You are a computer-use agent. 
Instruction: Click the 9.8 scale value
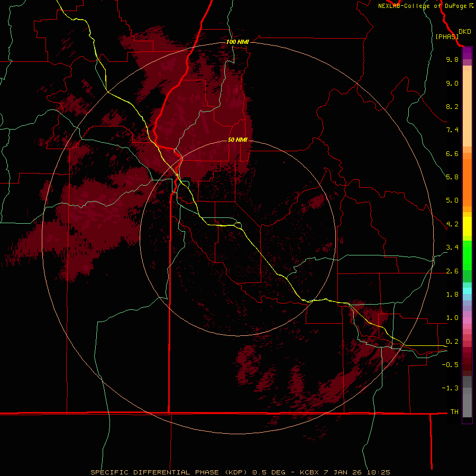click(x=452, y=59)
